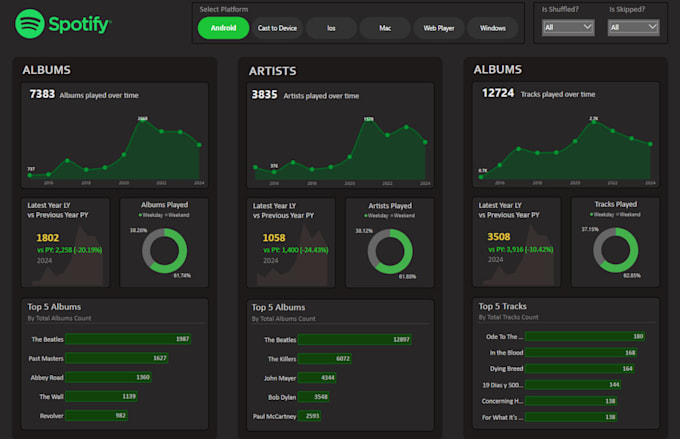
Task: Click the 12724 tracks played total
Action: pyautogui.click(x=498, y=93)
